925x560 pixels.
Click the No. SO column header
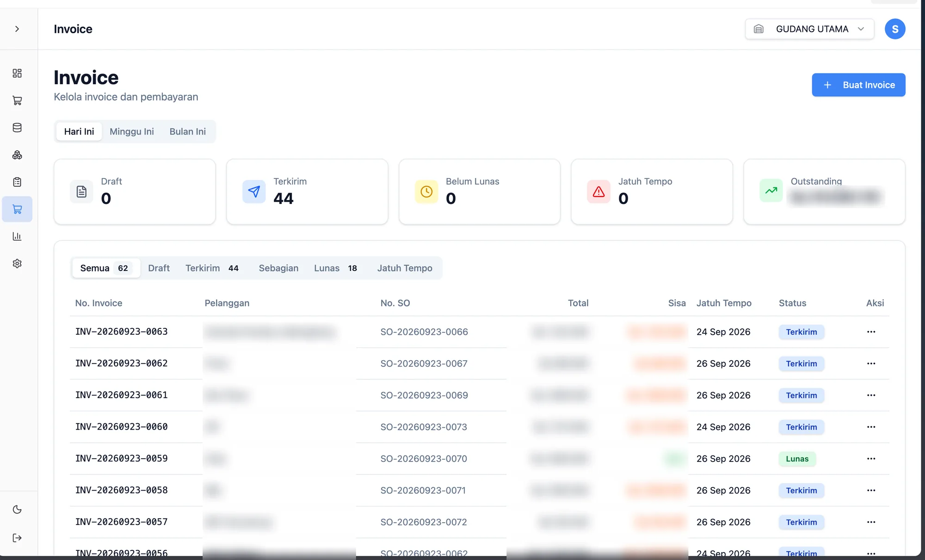[x=395, y=303]
